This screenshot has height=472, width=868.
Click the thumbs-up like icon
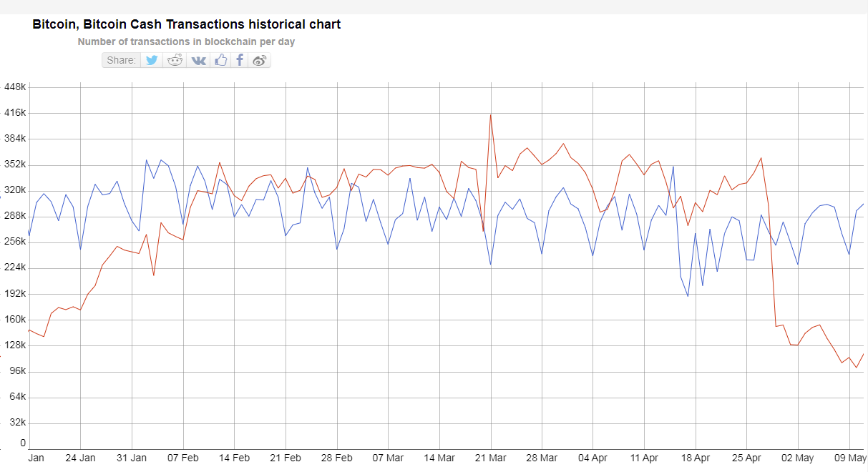click(220, 60)
